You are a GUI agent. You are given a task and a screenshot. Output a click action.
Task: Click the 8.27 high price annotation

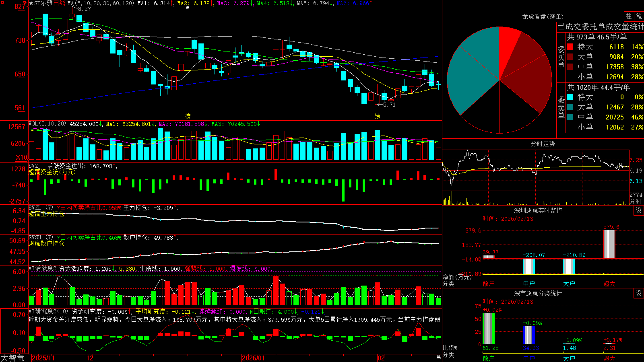pyautogui.click(x=84, y=9)
